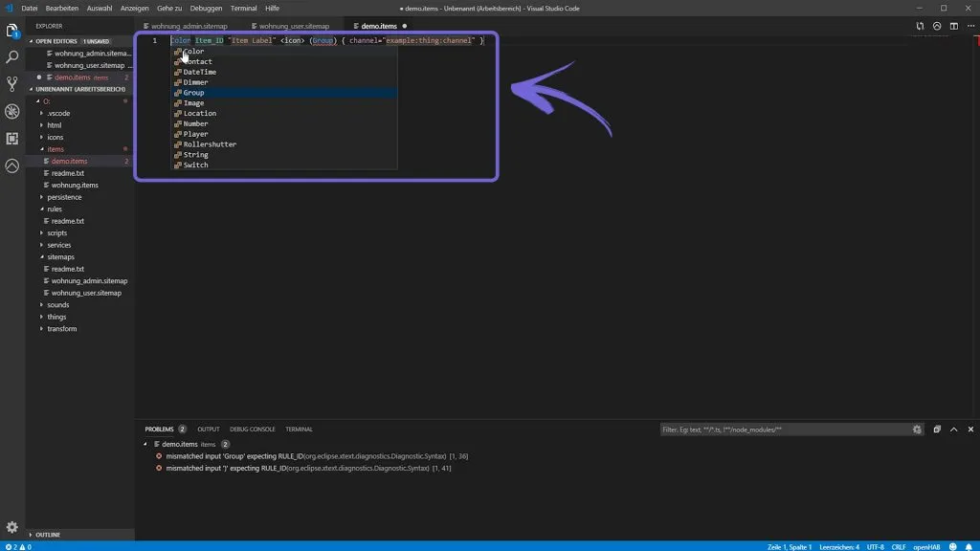This screenshot has height=551, width=980.
Task: Collapse the Open Editors section
Action: [32, 41]
